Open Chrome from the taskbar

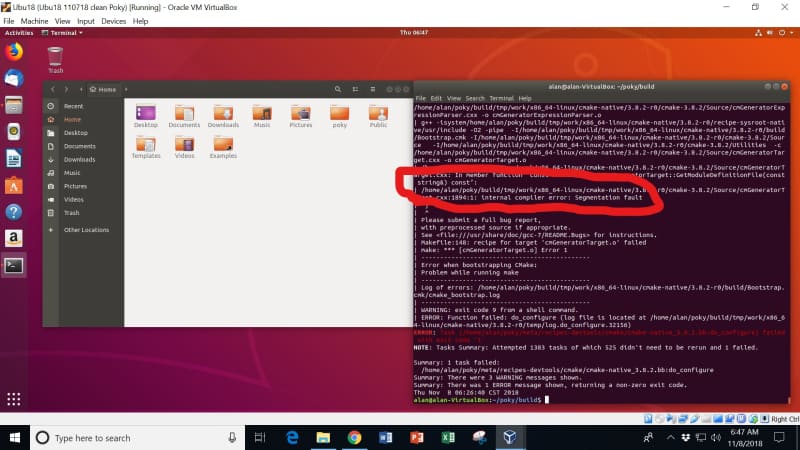[354, 438]
